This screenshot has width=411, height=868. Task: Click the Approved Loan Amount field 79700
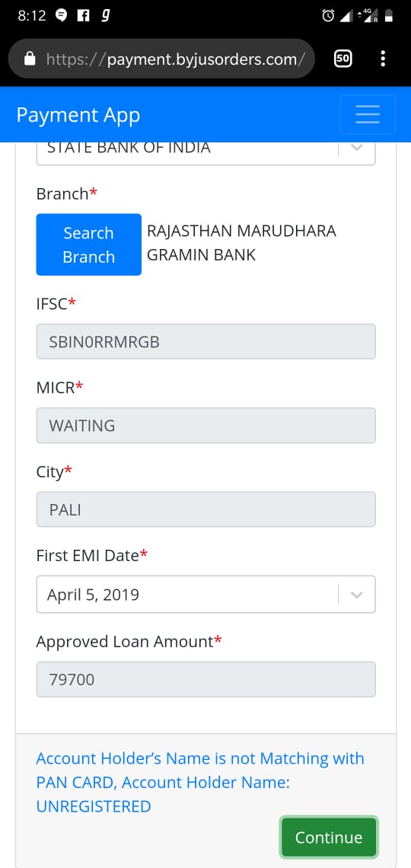[205, 679]
